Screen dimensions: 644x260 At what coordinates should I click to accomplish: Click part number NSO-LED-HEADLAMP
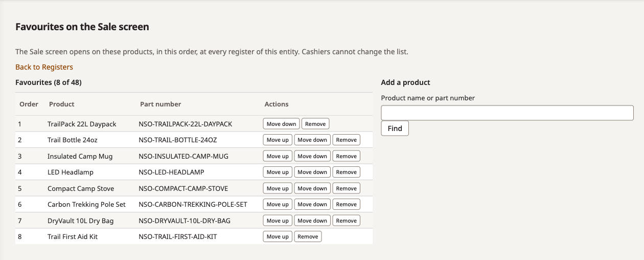(x=171, y=172)
